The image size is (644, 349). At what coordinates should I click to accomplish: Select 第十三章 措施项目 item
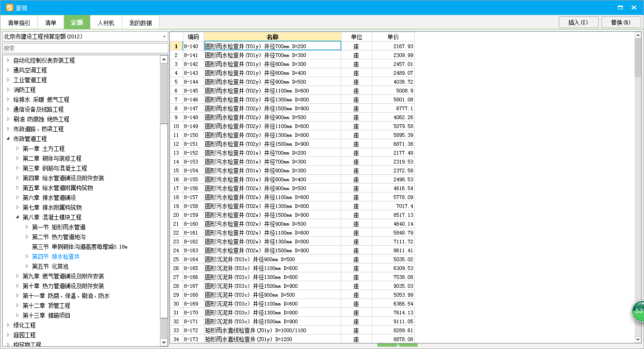(46, 315)
